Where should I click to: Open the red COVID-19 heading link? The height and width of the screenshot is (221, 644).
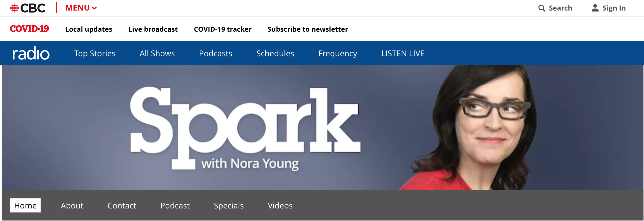coord(29,29)
